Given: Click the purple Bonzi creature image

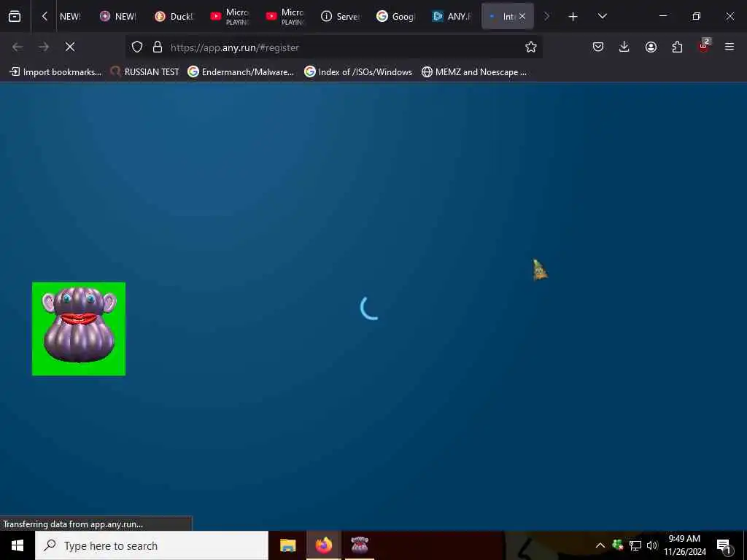Looking at the screenshot, I should [x=79, y=329].
